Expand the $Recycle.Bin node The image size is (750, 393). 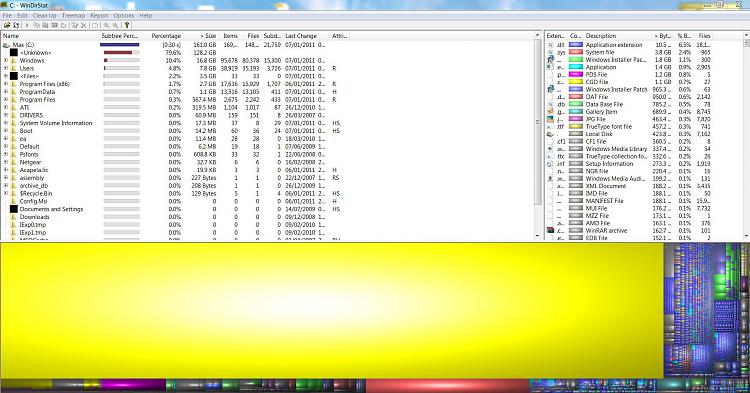pyautogui.click(x=6, y=193)
